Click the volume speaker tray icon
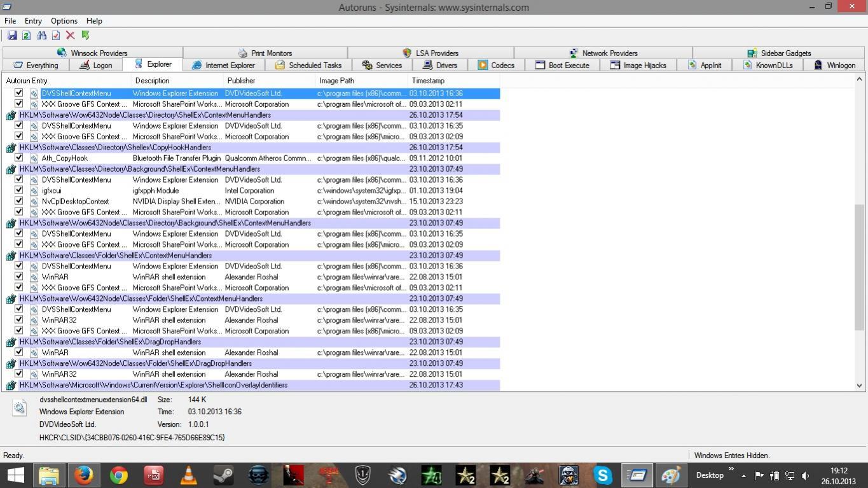Viewport: 868px width, 488px height. point(806,475)
